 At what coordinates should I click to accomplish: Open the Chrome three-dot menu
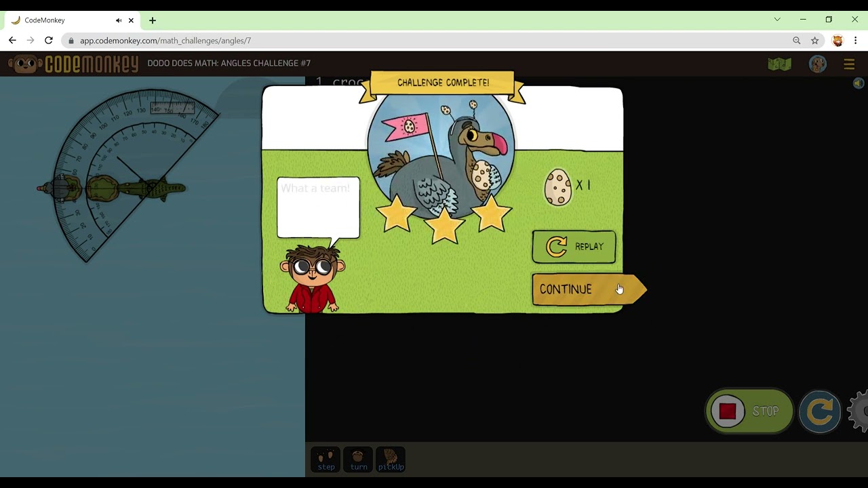tap(856, 41)
